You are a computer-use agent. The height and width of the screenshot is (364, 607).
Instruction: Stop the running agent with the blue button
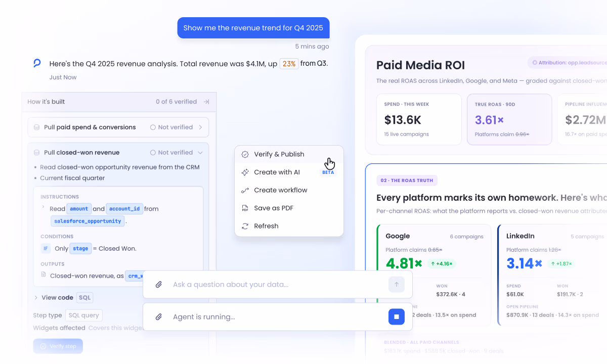(x=397, y=317)
